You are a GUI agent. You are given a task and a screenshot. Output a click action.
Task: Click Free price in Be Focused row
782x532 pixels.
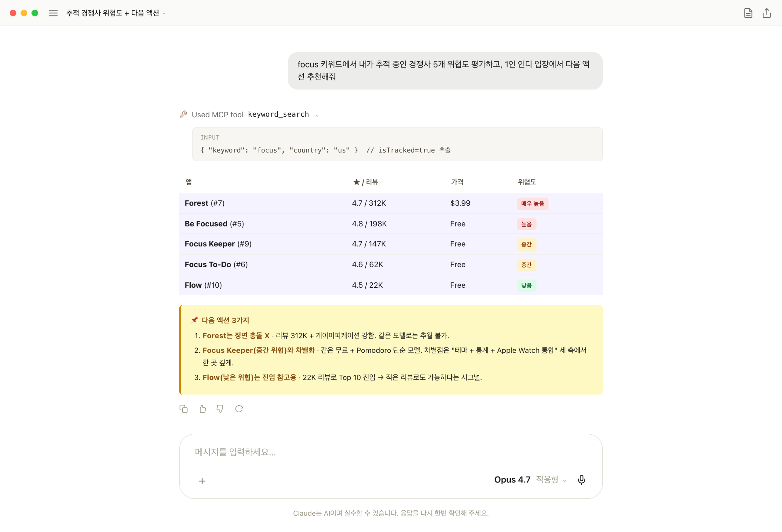[x=458, y=224]
